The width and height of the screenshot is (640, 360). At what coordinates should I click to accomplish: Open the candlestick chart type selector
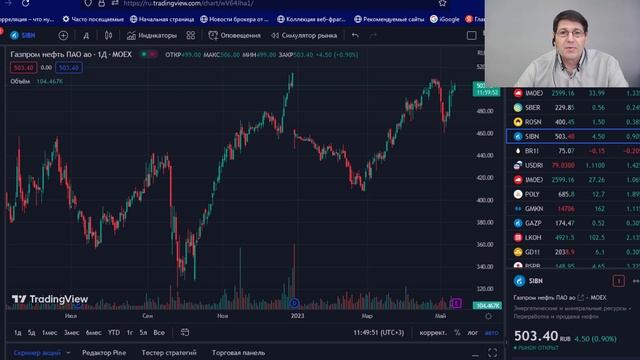click(x=108, y=36)
